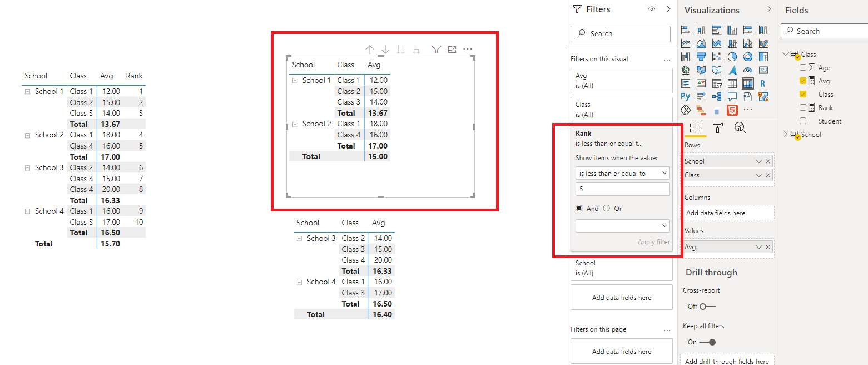Open dropdown arrow on School row field
This screenshot has width=868, height=365.
click(759, 161)
